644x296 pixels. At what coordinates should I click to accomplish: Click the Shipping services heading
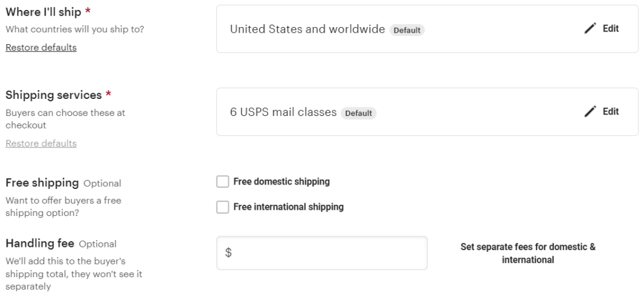pos(53,95)
